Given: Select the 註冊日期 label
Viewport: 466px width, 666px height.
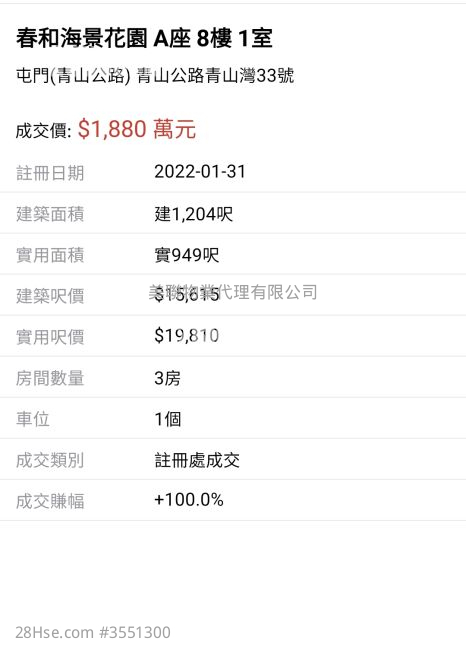Looking at the screenshot, I should [x=50, y=173].
